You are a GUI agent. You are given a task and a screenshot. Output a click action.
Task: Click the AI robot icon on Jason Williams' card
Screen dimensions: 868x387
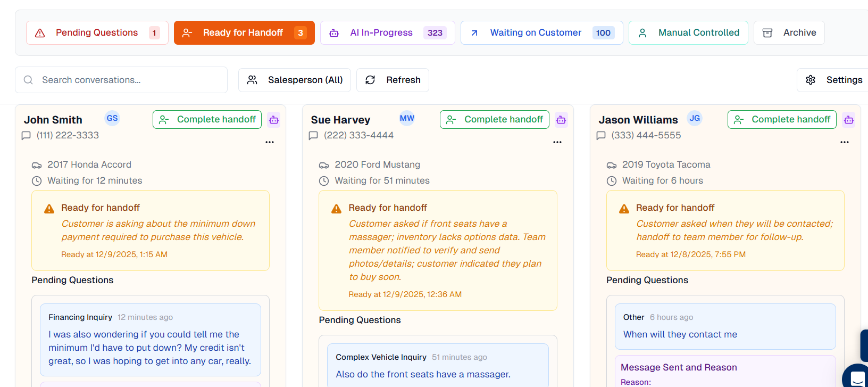pos(849,120)
